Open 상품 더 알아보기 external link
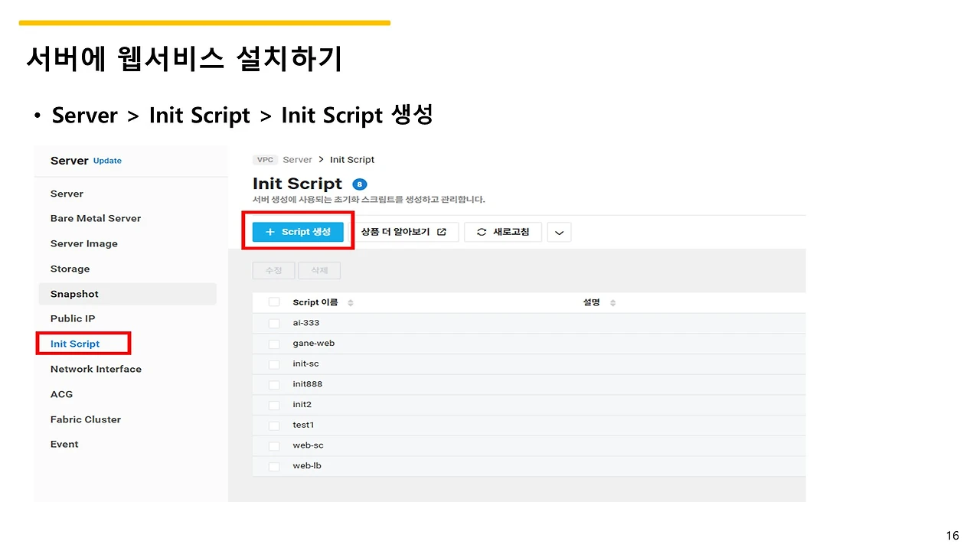This screenshot has width=980, height=551. [x=403, y=232]
